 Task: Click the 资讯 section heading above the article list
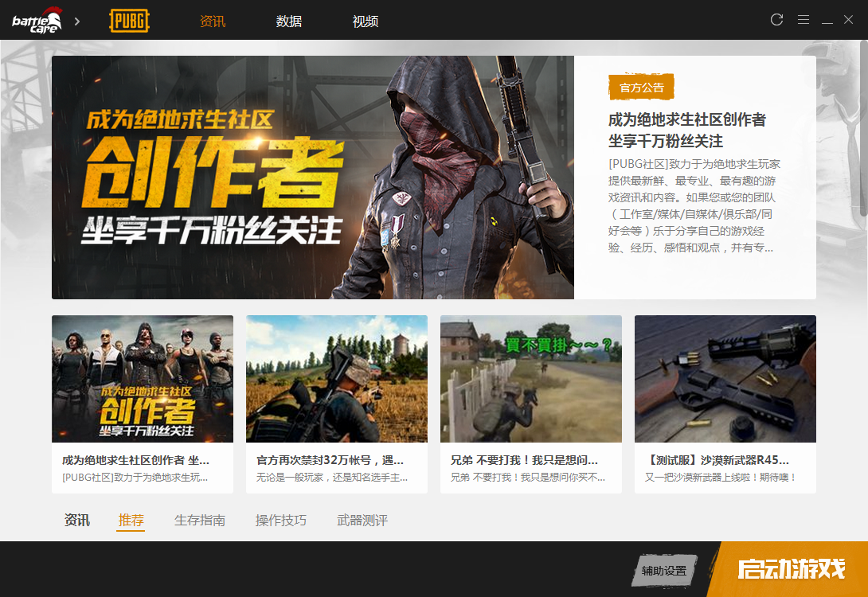click(x=77, y=521)
